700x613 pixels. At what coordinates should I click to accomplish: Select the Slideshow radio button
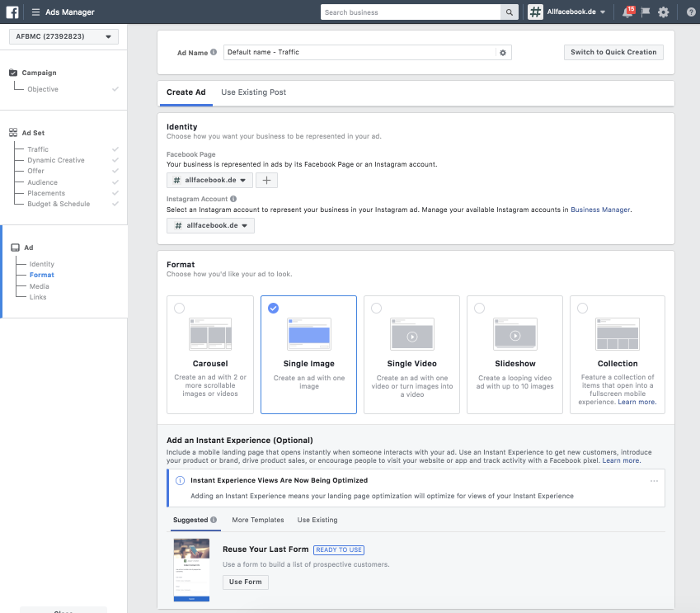[x=480, y=309]
